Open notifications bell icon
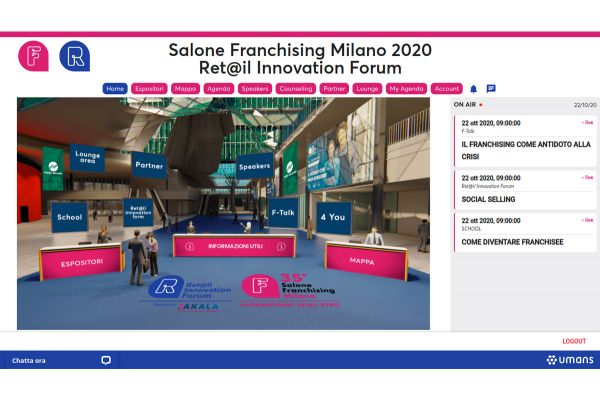Viewport: 600px width, 400px height. pos(473,89)
